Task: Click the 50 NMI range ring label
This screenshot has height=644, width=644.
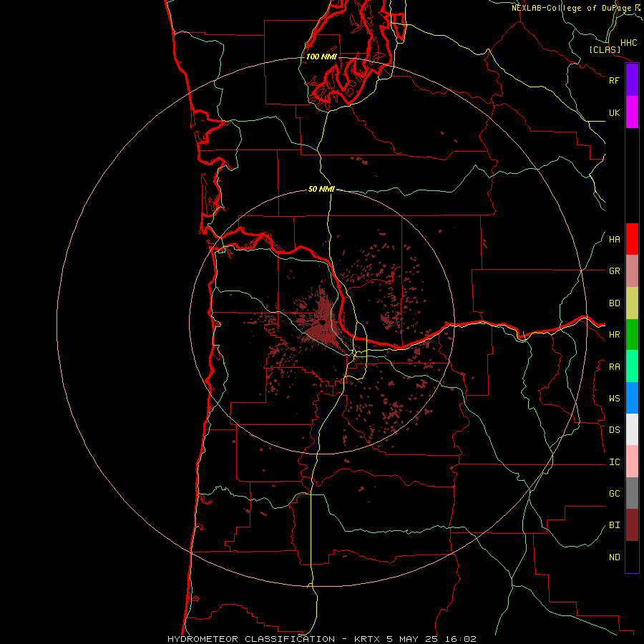Action: pyautogui.click(x=321, y=189)
